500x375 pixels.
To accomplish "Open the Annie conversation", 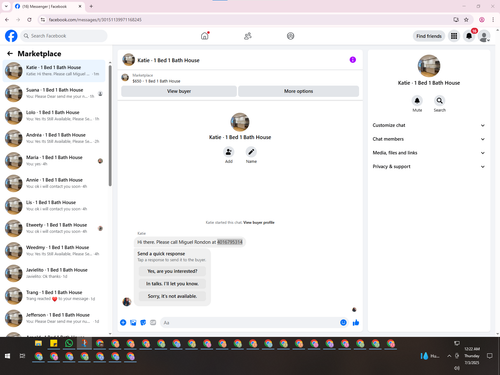I will coord(54,183).
